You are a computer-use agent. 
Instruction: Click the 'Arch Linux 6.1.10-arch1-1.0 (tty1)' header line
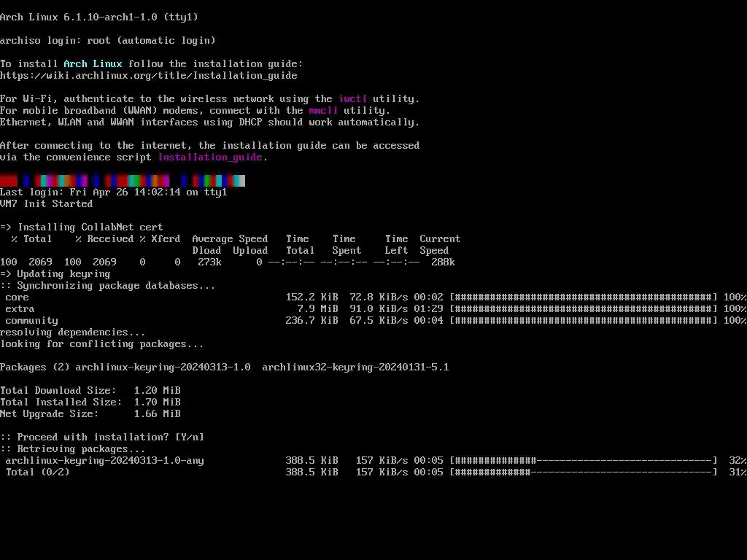(x=99, y=17)
